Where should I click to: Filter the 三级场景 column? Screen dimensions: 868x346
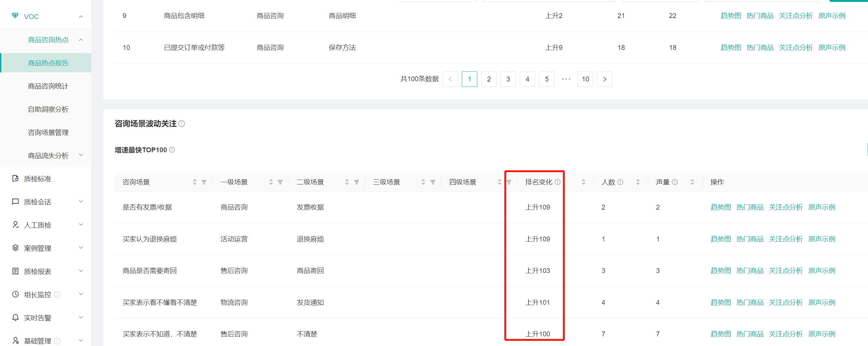pos(433,182)
